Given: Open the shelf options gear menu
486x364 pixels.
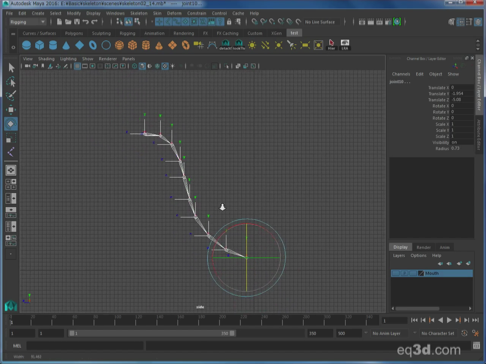Looking at the screenshot, I should [13, 47].
